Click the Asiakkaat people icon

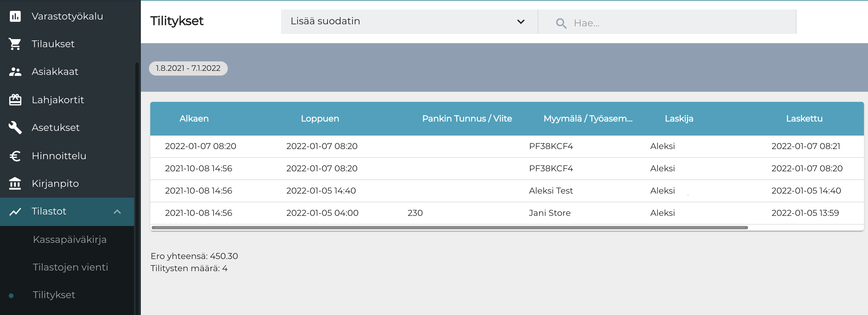pos(15,71)
